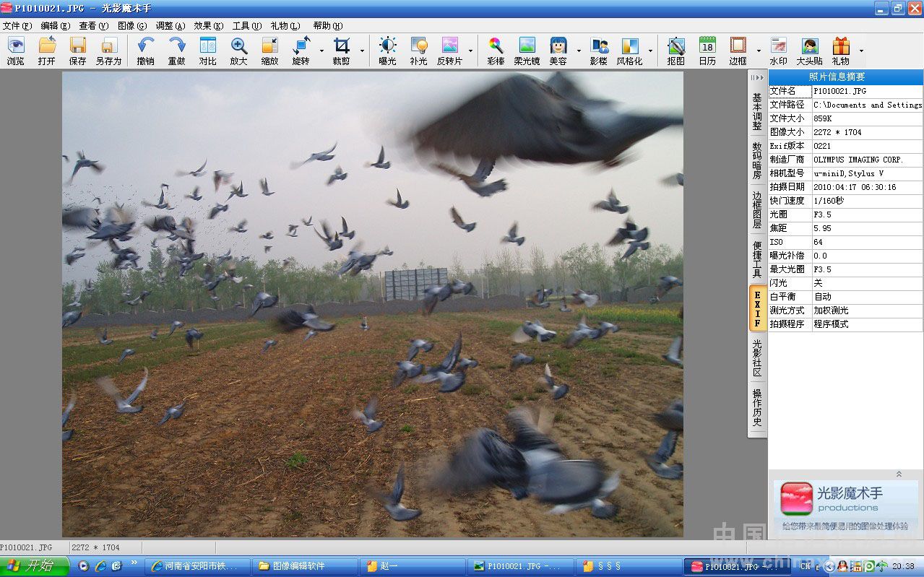
Task: Open the 日历 (Calendar) tool
Action: [x=707, y=51]
